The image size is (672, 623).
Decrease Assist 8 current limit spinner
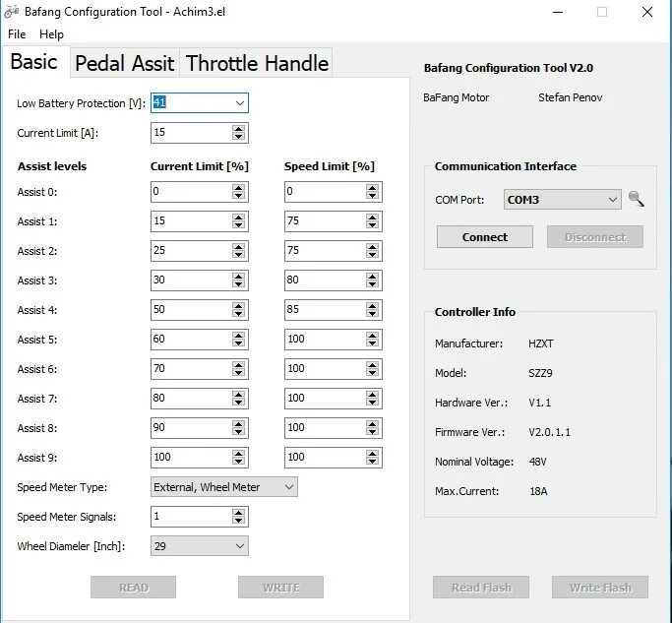[239, 433]
